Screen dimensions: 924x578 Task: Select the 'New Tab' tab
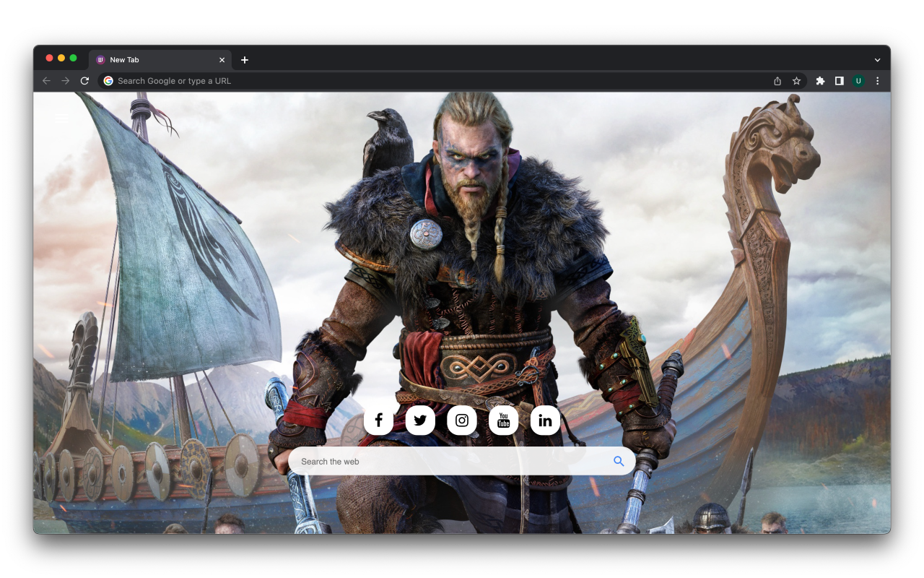[160, 60]
